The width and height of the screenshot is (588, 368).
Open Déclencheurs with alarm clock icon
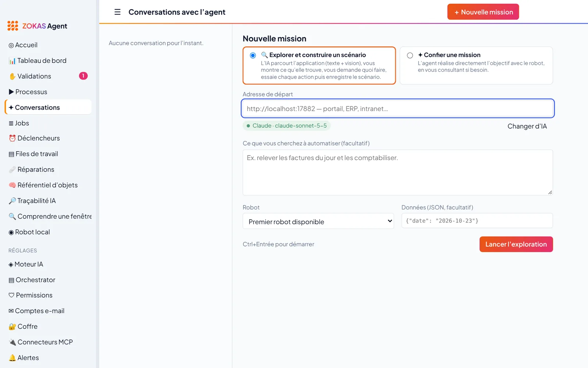tap(48, 138)
